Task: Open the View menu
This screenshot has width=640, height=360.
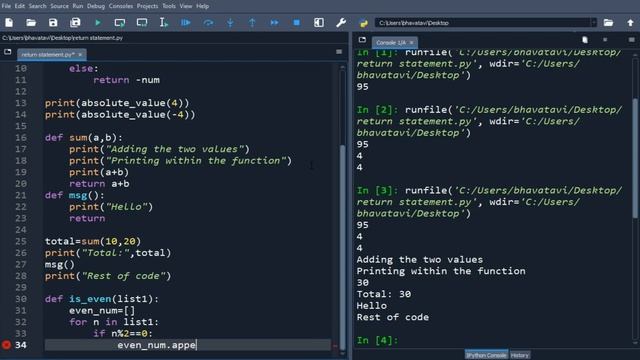Action: coord(186,6)
